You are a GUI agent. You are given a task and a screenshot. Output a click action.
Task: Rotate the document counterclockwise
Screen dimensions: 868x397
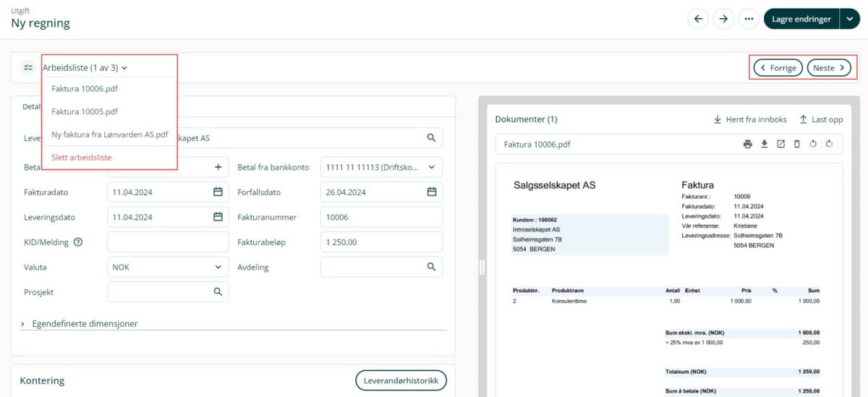point(813,144)
